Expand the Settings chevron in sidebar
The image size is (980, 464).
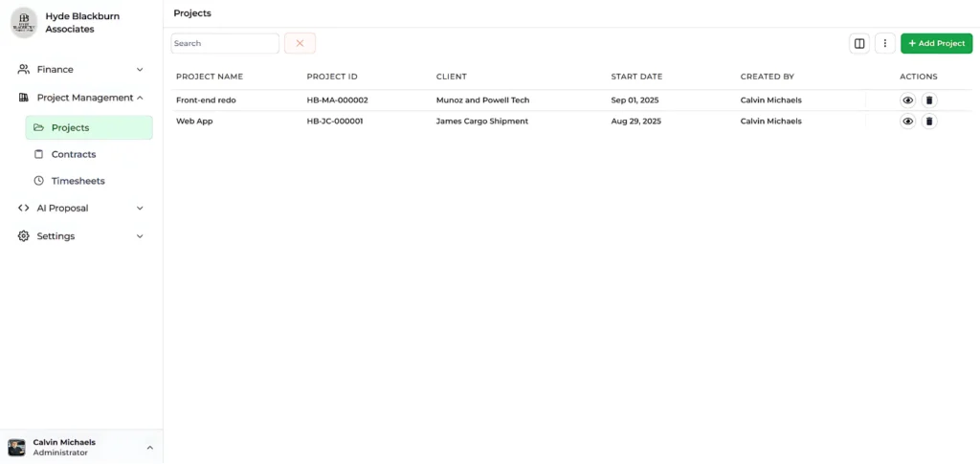[x=140, y=236]
